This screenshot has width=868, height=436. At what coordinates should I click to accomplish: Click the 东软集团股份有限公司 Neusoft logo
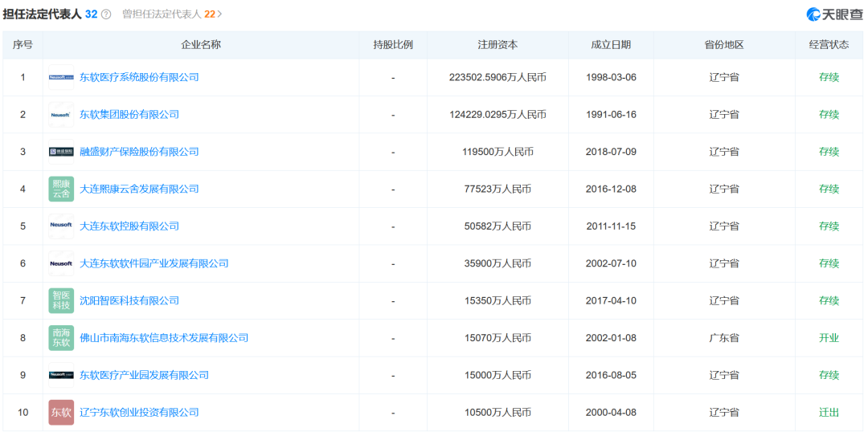(61, 115)
